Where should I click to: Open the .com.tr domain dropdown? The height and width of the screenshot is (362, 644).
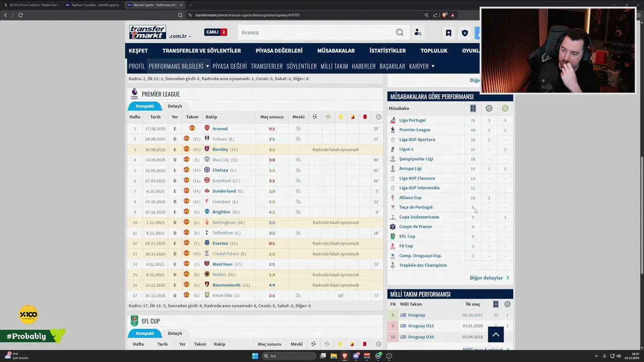tap(180, 36)
